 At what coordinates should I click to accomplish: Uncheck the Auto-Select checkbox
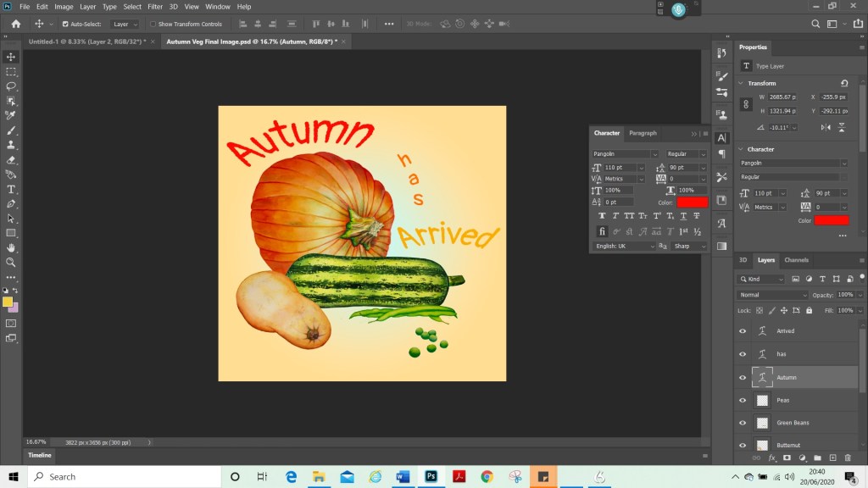coord(65,25)
